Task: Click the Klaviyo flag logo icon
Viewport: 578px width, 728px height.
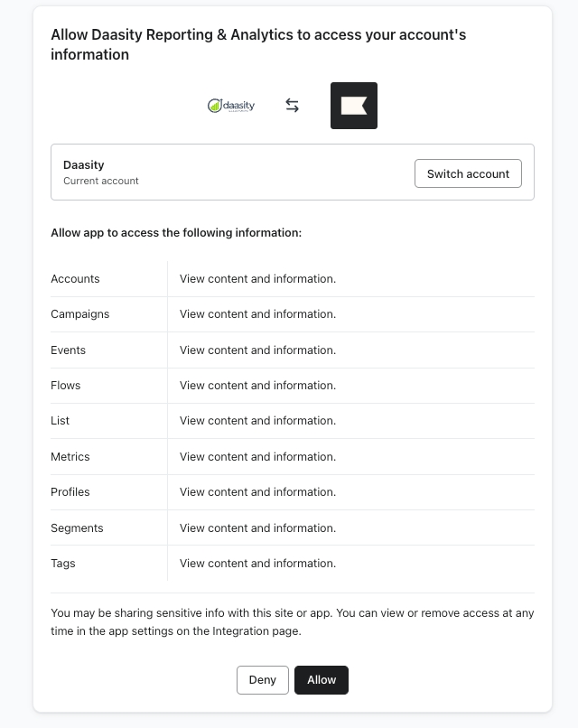Action: [353, 106]
